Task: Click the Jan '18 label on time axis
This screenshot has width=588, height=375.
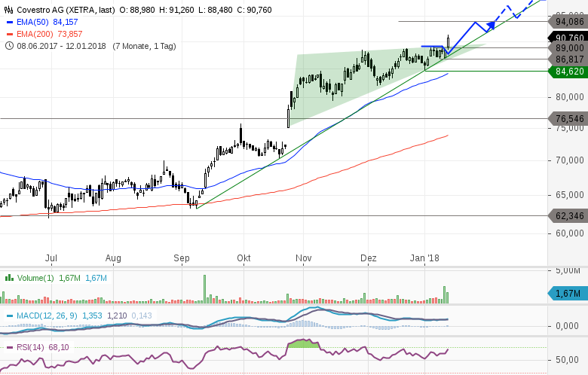Action: (x=424, y=258)
